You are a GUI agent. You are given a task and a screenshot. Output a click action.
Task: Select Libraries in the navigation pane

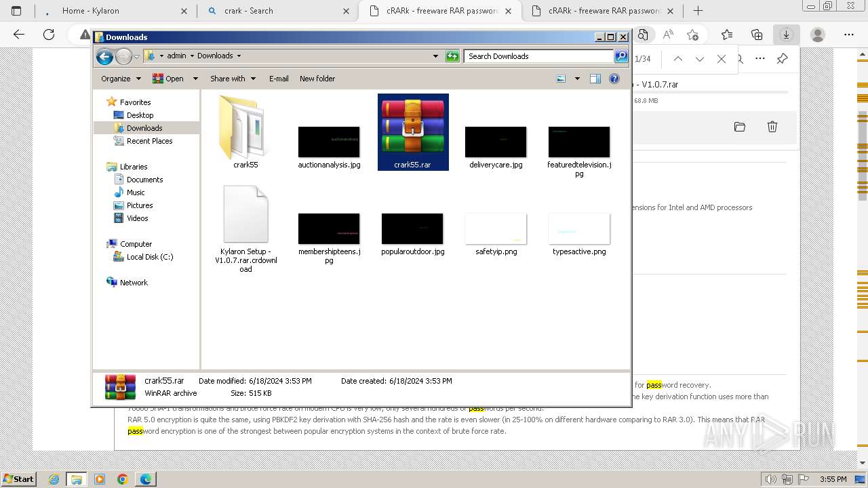click(x=134, y=167)
